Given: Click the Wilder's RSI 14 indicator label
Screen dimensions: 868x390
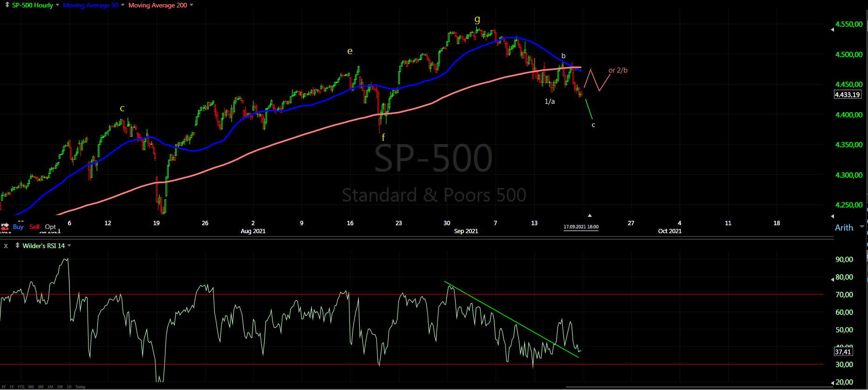Looking at the screenshot, I should (43, 246).
